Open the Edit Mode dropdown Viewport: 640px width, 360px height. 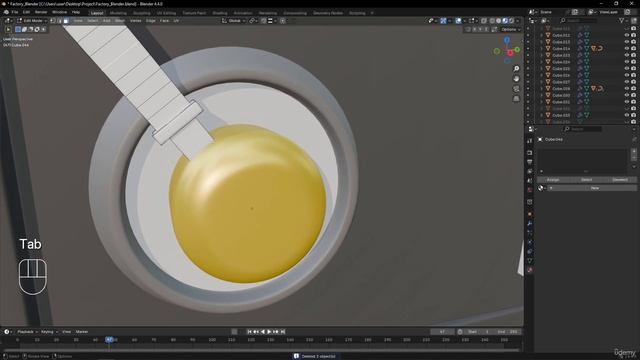click(31, 20)
